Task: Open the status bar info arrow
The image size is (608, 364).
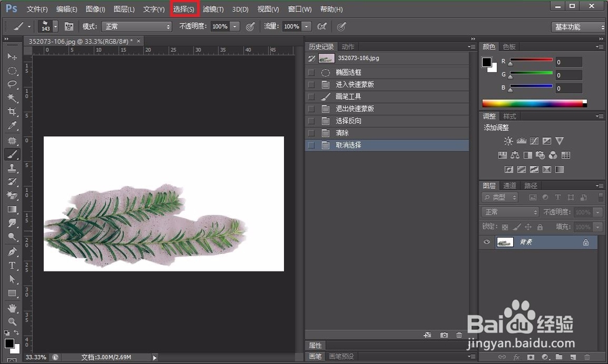Action: coord(154,357)
